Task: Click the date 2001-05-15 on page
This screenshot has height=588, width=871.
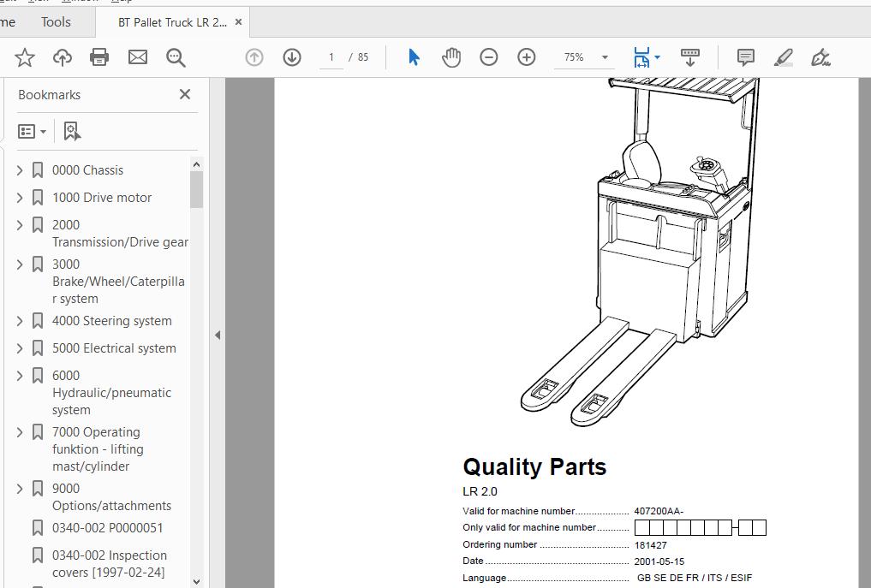Action: pyautogui.click(x=659, y=561)
